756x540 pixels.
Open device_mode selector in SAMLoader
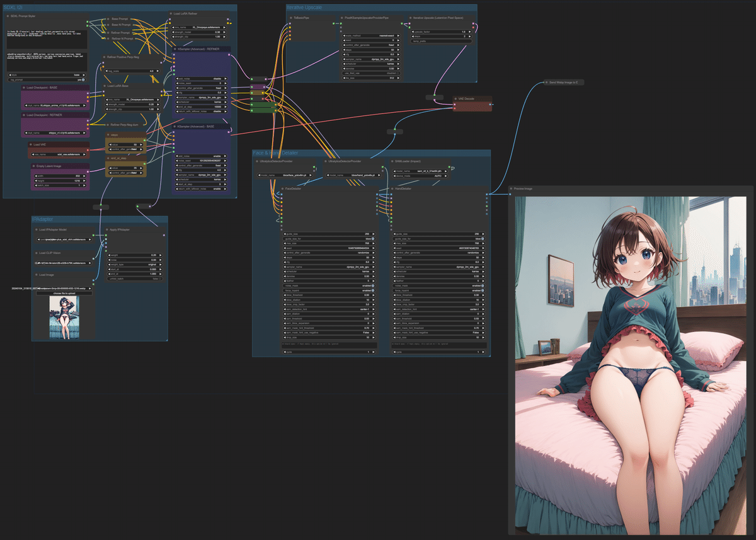420,176
